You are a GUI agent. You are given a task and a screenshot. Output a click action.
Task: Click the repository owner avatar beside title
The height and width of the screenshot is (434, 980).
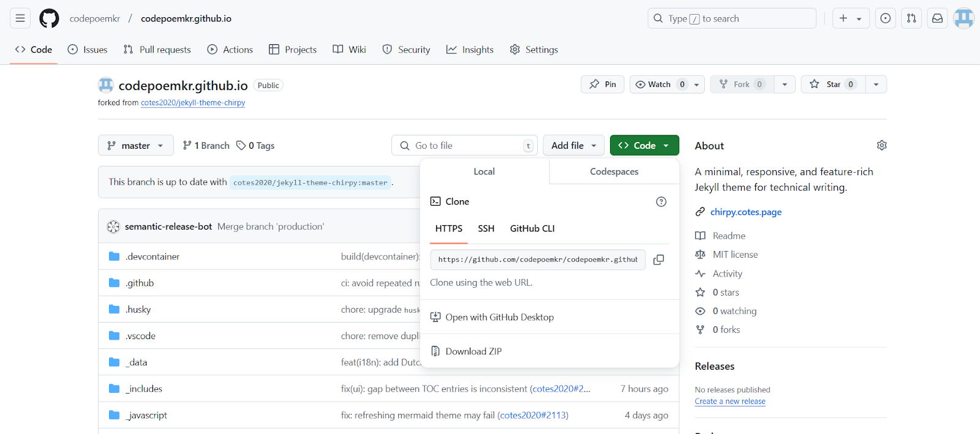click(x=106, y=85)
